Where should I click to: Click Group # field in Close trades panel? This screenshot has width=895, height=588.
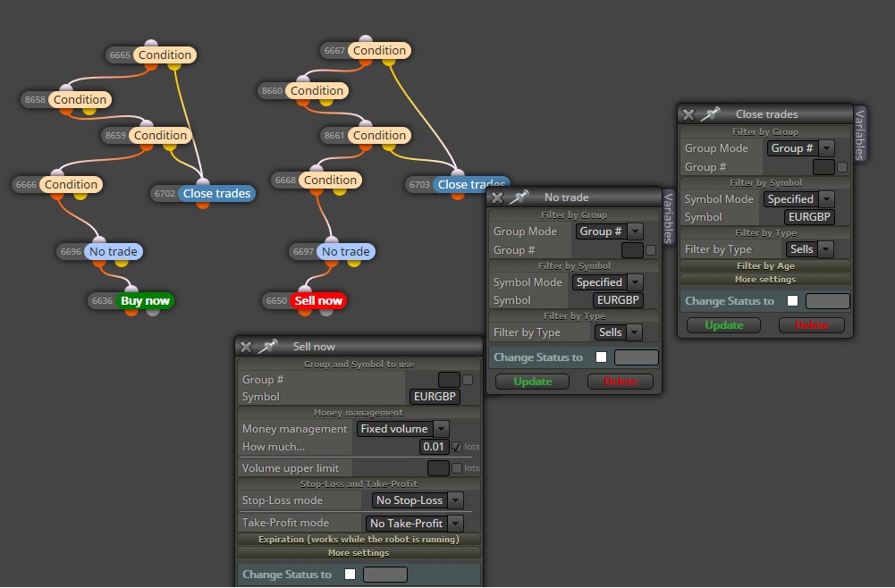(823, 167)
